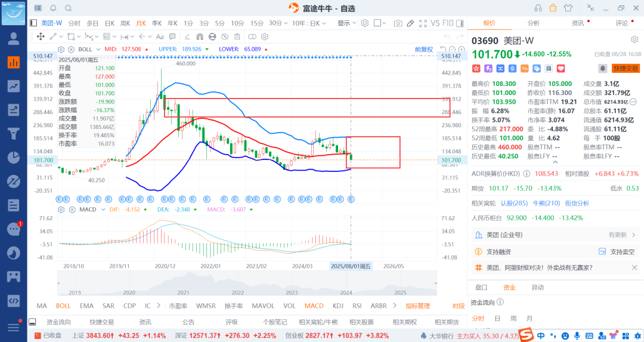Delete drawings with the trash icon
The height and width of the screenshot is (342, 644).
coord(237,36)
